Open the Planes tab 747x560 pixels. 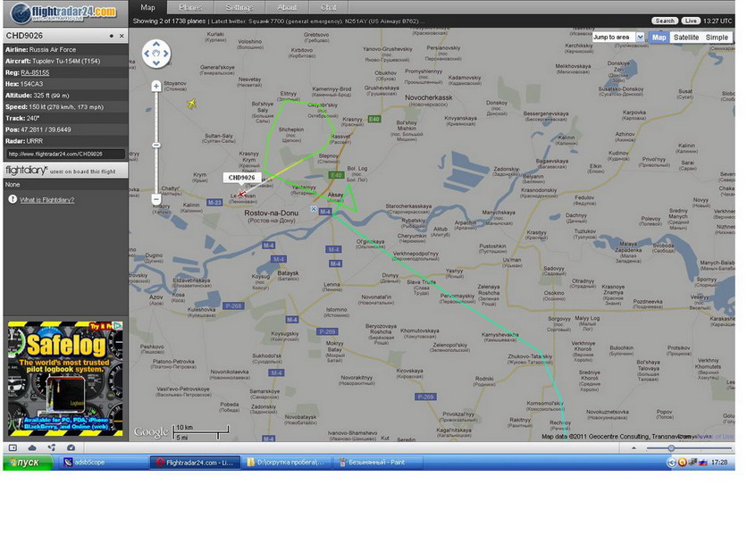click(190, 7)
